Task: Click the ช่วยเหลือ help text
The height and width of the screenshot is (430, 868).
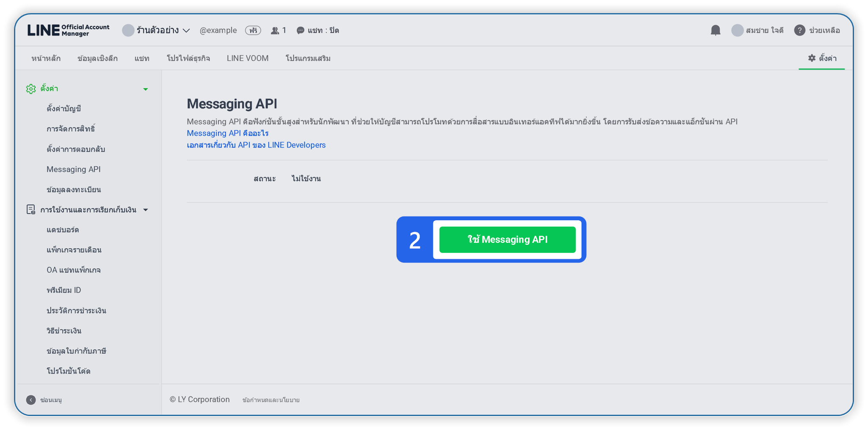Action: [x=824, y=31]
